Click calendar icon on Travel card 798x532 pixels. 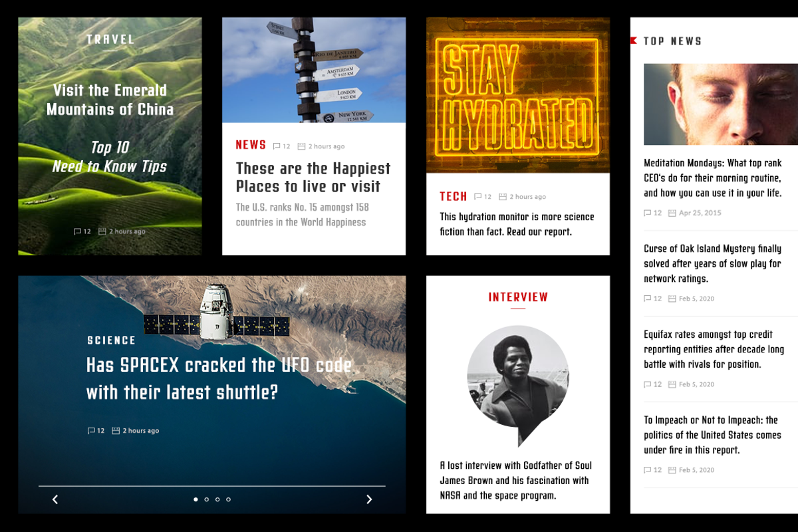[x=102, y=231]
